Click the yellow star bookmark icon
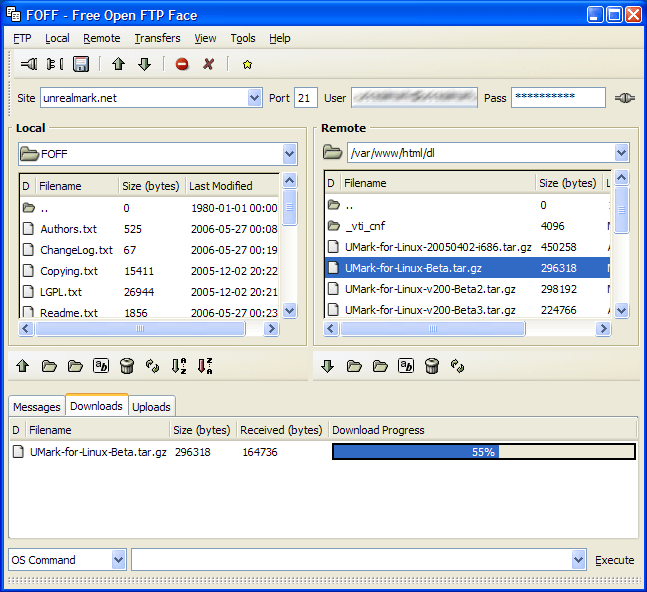Image resolution: width=647 pixels, height=592 pixels. pyautogui.click(x=247, y=64)
